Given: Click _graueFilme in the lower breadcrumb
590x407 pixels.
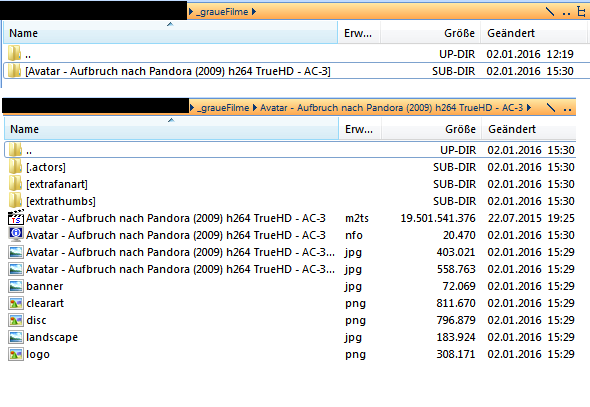Looking at the screenshot, I should pyautogui.click(x=223, y=108).
